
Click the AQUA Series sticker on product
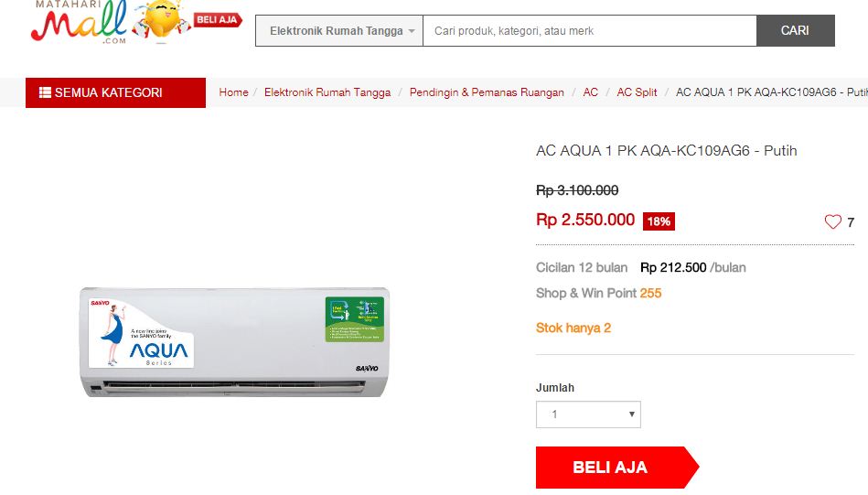(141, 333)
